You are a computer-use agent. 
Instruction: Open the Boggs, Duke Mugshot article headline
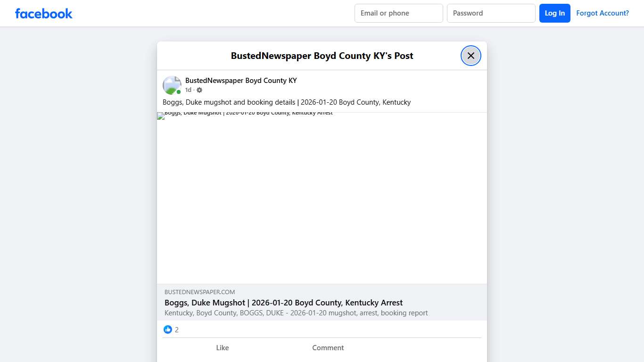[283, 303]
